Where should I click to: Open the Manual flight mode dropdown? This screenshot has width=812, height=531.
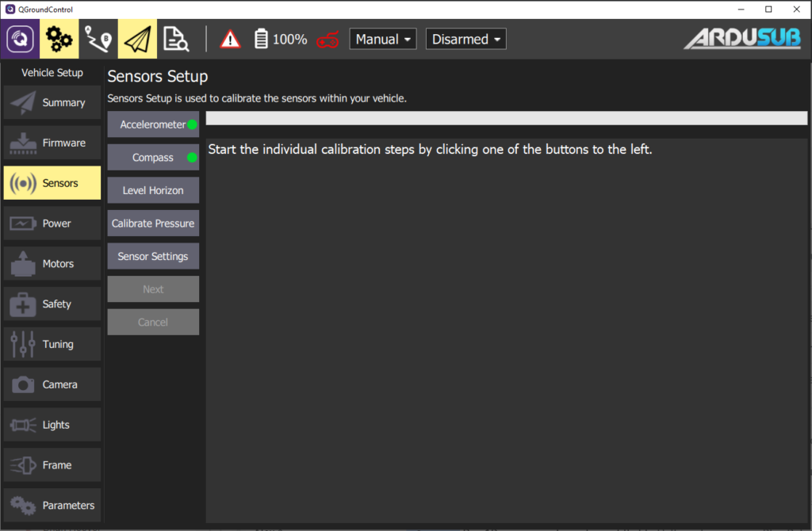[383, 38]
